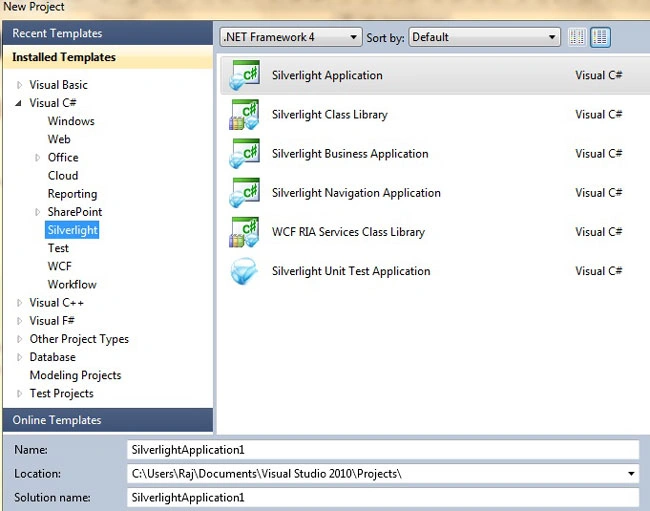Select the WCF RIA Services Class Library icon

point(245,232)
